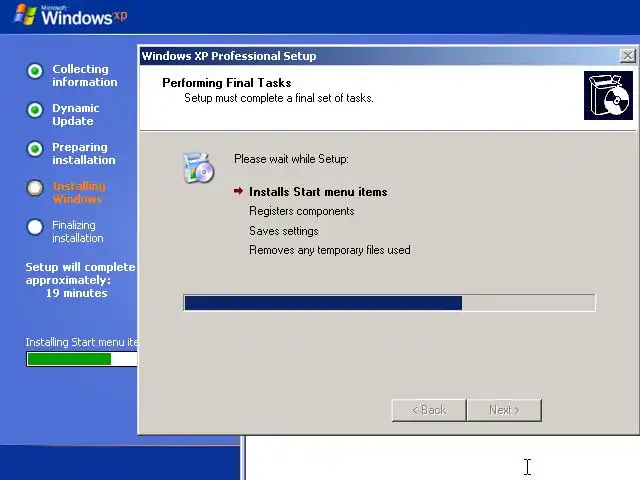Image resolution: width=640 pixels, height=480 pixels.
Task: Close the Windows XP Professional Setup dialog
Action: [628, 56]
